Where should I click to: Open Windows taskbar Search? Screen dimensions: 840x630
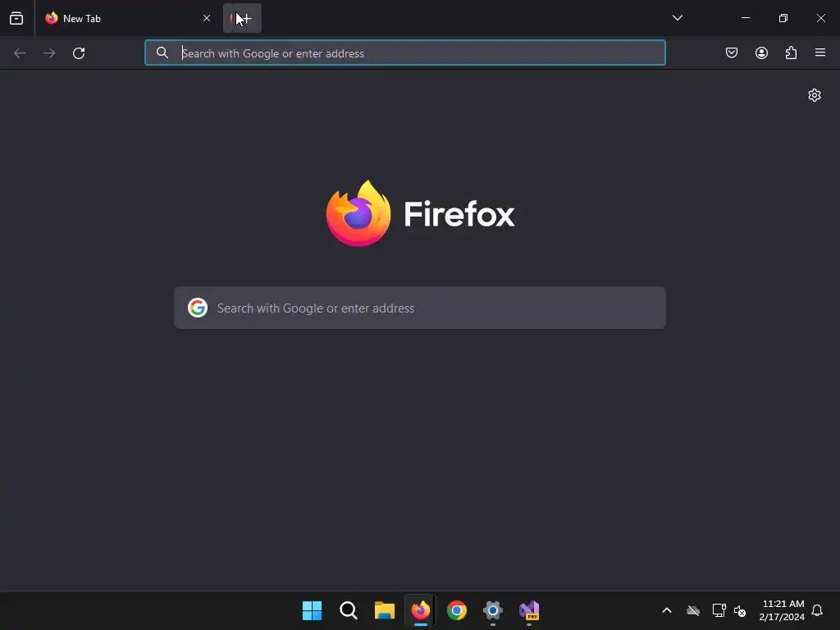pos(348,610)
